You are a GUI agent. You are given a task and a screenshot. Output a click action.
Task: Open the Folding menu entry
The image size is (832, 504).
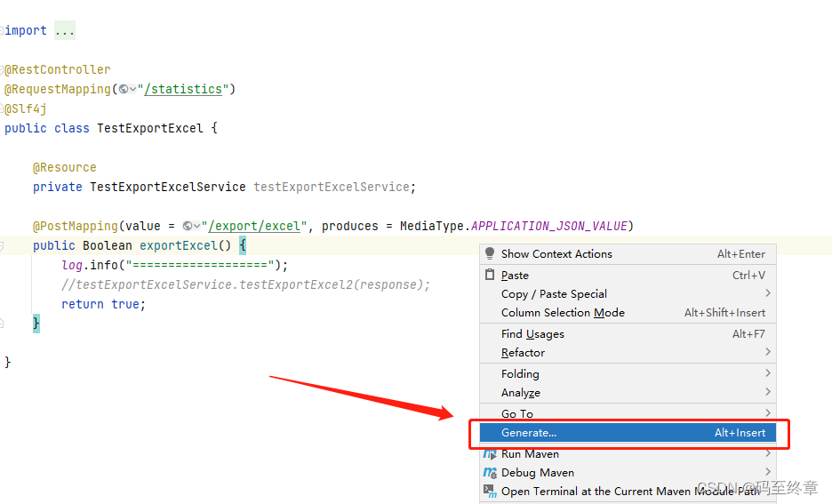(628, 373)
